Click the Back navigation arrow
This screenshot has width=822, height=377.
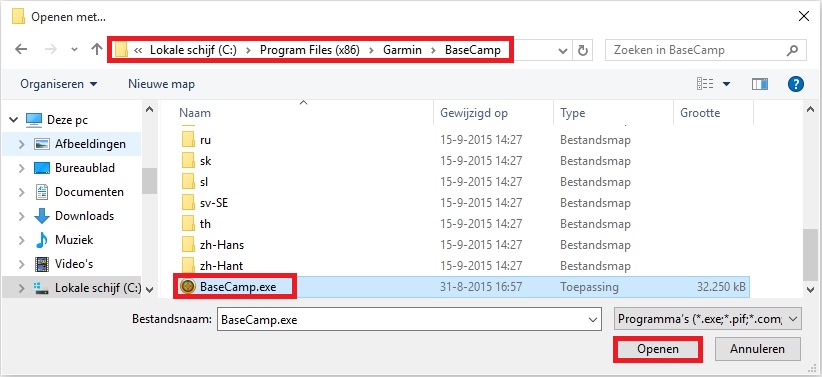(x=21, y=50)
